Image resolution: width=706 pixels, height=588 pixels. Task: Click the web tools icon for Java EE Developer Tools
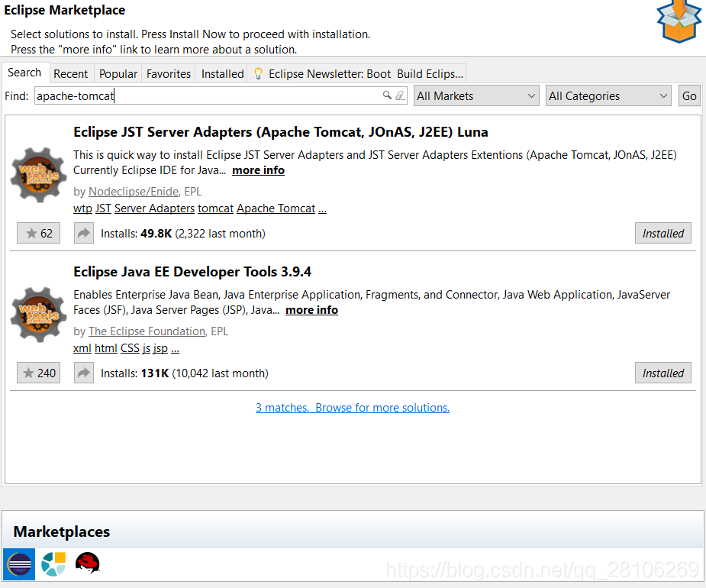tap(39, 315)
